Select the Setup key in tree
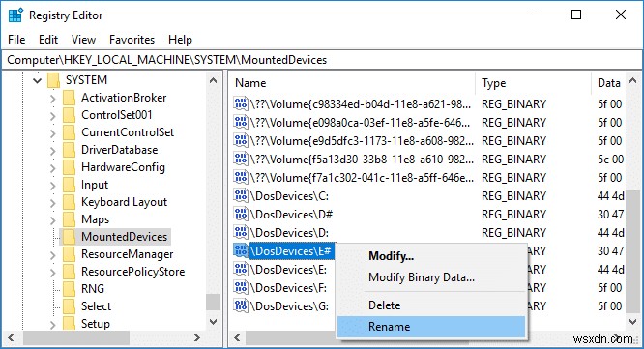 [x=96, y=324]
